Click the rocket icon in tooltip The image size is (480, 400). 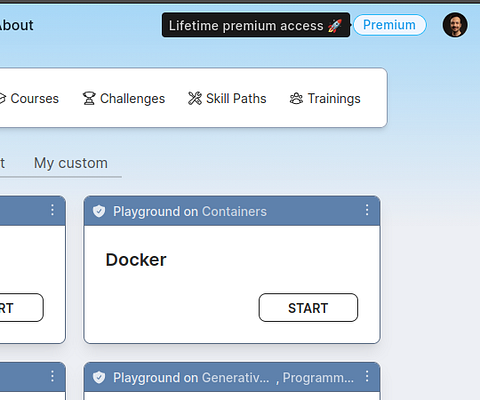pyautogui.click(x=335, y=26)
